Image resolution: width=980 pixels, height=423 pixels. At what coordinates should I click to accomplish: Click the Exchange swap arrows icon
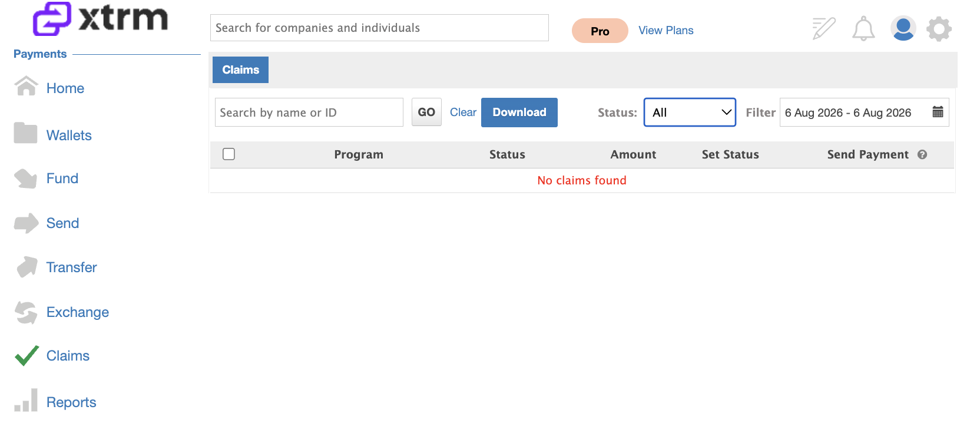26,312
